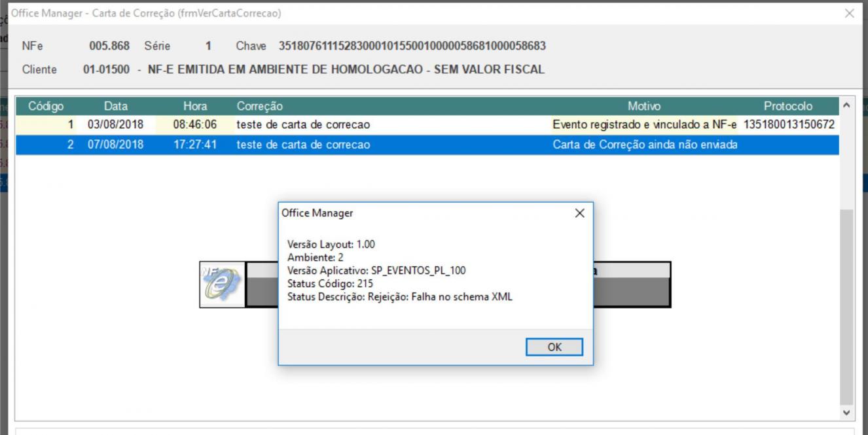Sort by the Data column header
This screenshot has width=868, height=435.
116,106
